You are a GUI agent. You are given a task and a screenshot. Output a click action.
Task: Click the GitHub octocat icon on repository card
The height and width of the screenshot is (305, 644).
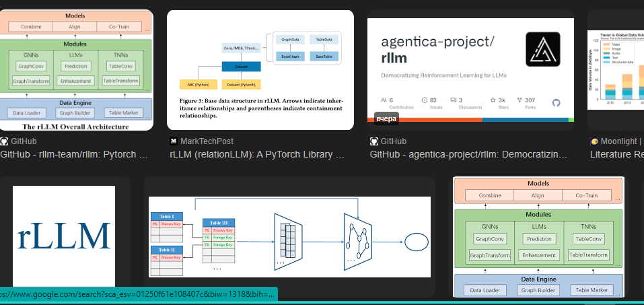click(556, 103)
